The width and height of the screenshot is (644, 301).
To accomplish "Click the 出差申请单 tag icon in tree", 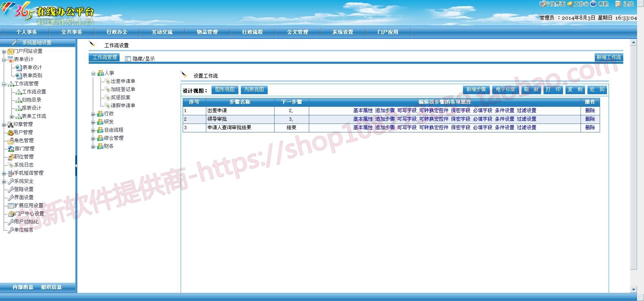I will point(107,81).
